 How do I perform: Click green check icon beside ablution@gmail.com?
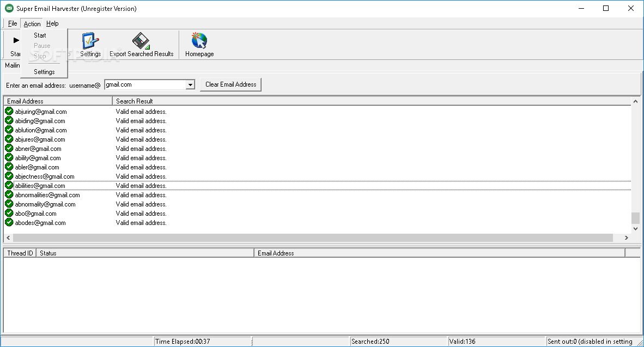click(x=9, y=130)
